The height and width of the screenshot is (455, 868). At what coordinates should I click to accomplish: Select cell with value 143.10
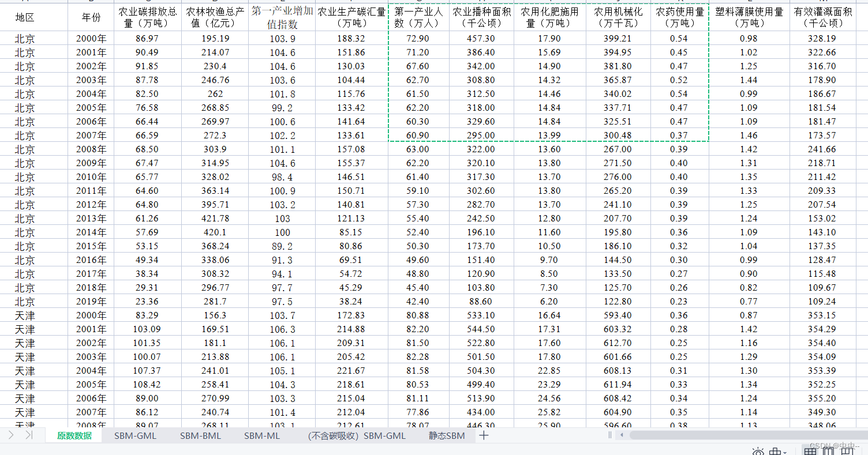tap(823, 232)
